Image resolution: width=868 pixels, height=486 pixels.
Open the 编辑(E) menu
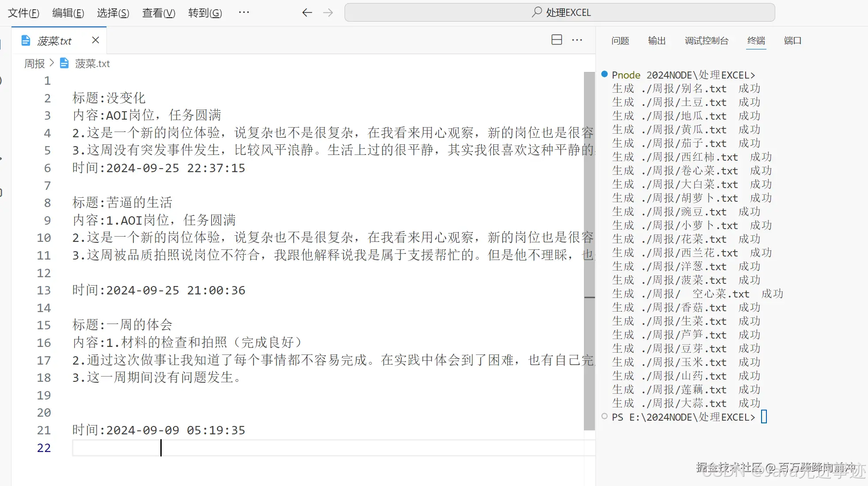click(x=68, y=12)
